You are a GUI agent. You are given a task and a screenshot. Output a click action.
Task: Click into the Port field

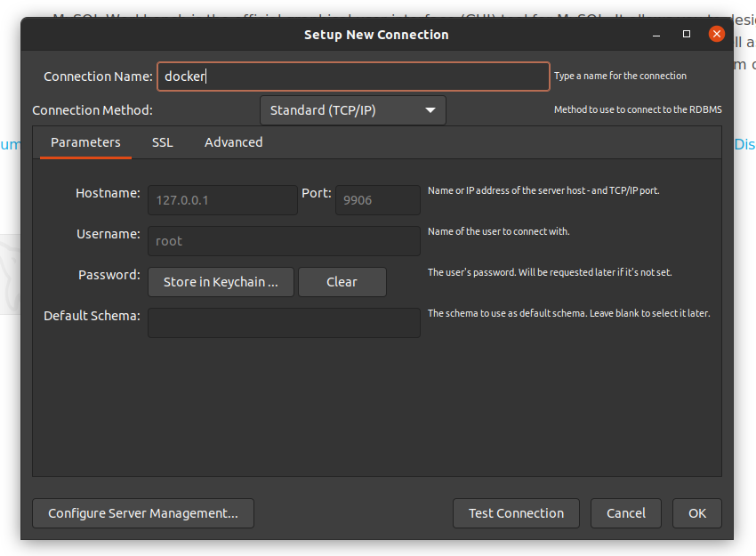377,200
